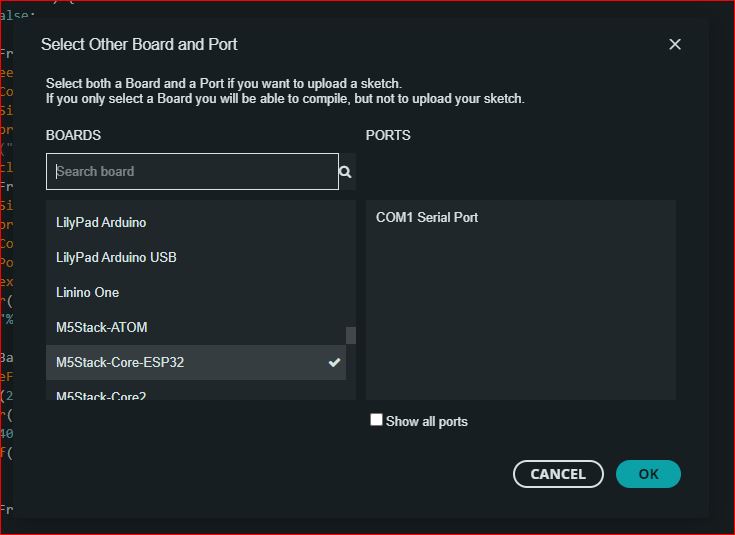Confirm selection with OK button
The width and height of the screenshot is (735, 535).
648,474
